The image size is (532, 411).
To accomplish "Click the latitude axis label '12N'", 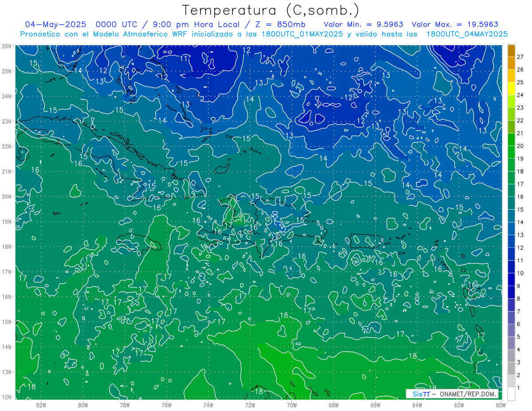I will point(7,397).
